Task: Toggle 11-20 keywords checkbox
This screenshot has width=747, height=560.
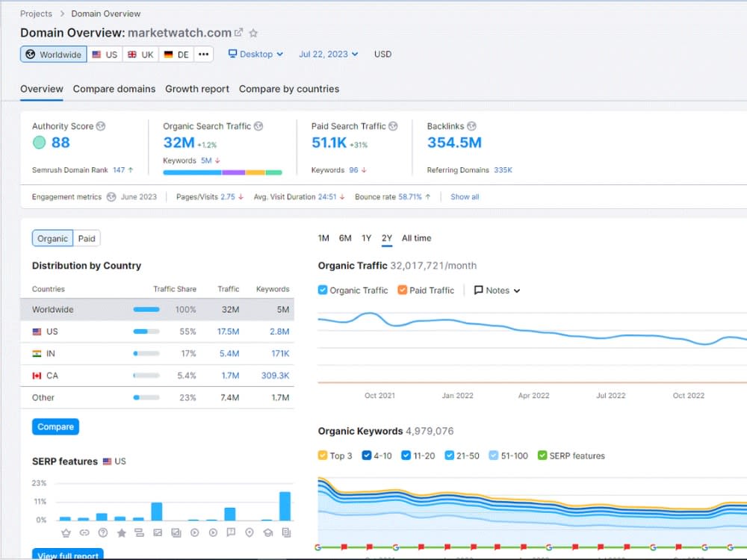Action: [406, 455]
